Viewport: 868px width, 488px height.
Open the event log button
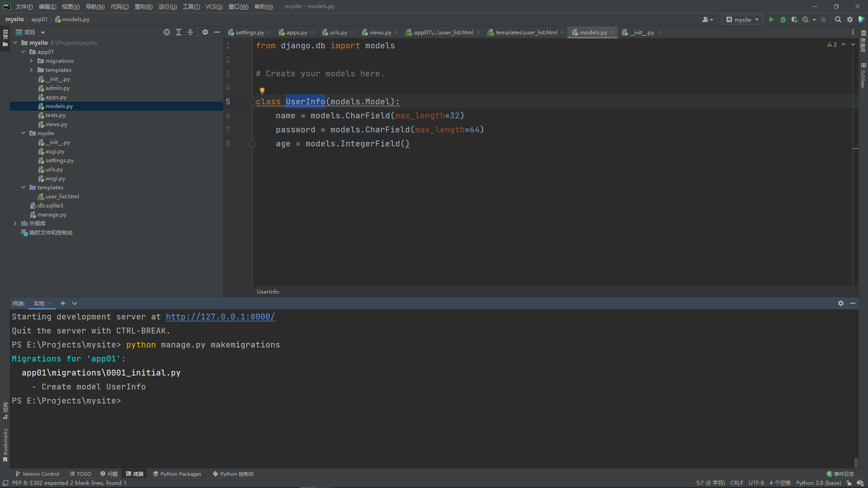pos(840,474)
